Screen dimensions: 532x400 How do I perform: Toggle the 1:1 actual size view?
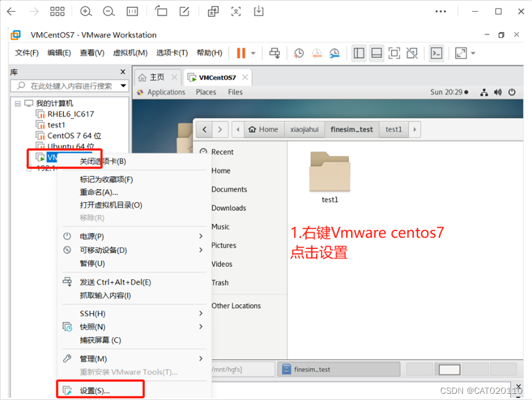coord(132,11)
